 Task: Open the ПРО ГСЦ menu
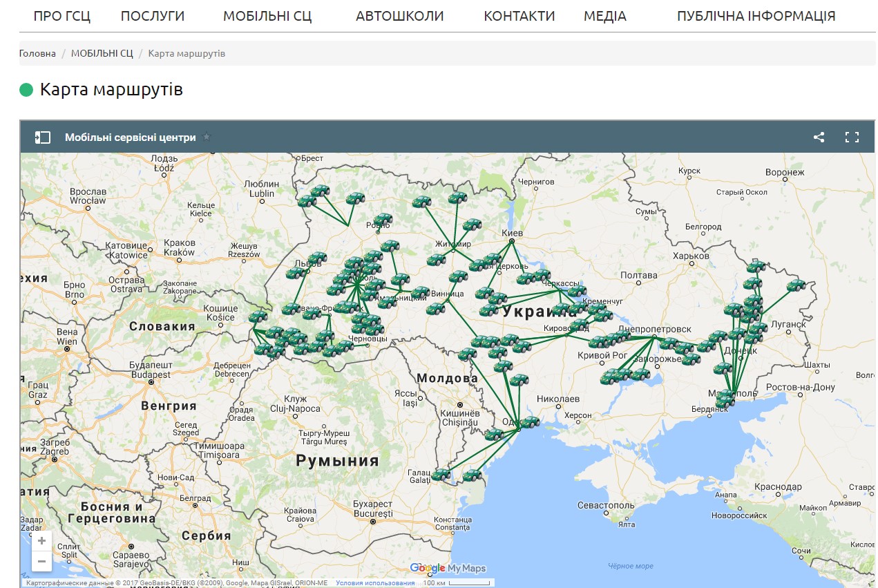[62, 16]
